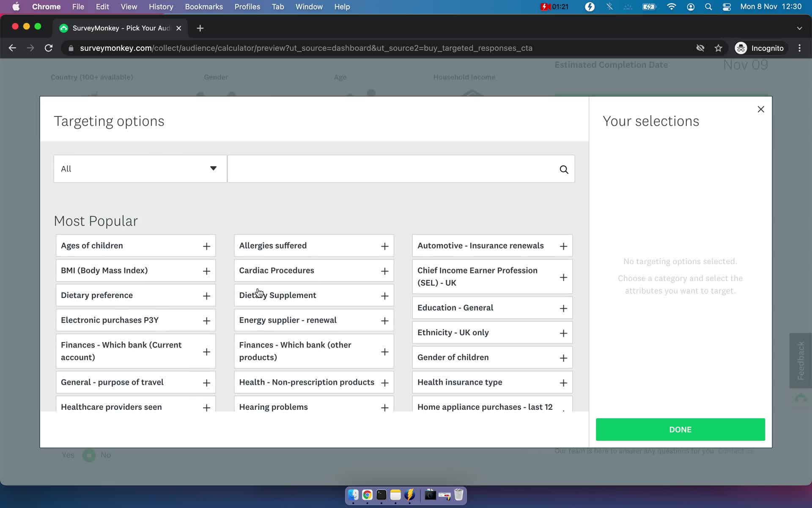
Task: Open the Bookmarks menu in Chrome
Action: coord(204,6)
